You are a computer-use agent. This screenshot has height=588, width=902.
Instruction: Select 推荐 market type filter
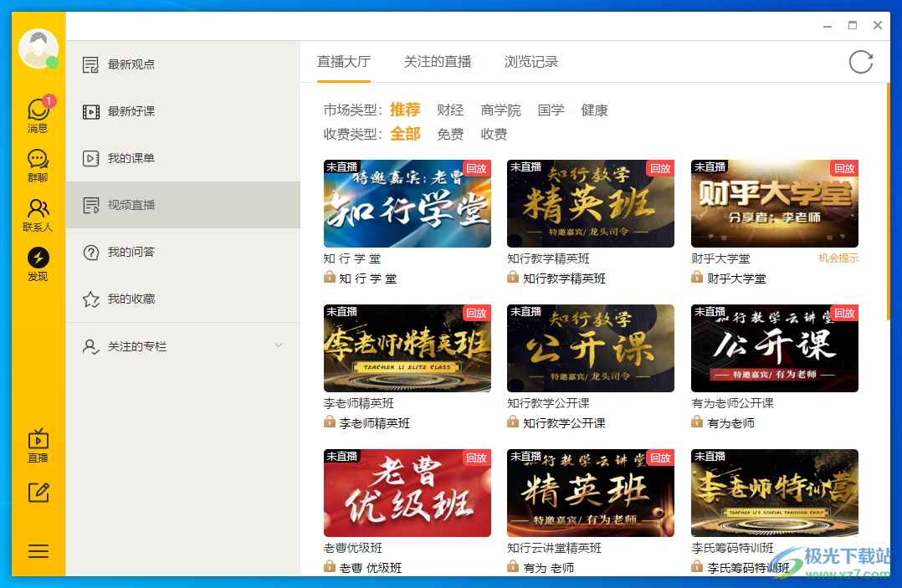405,110
